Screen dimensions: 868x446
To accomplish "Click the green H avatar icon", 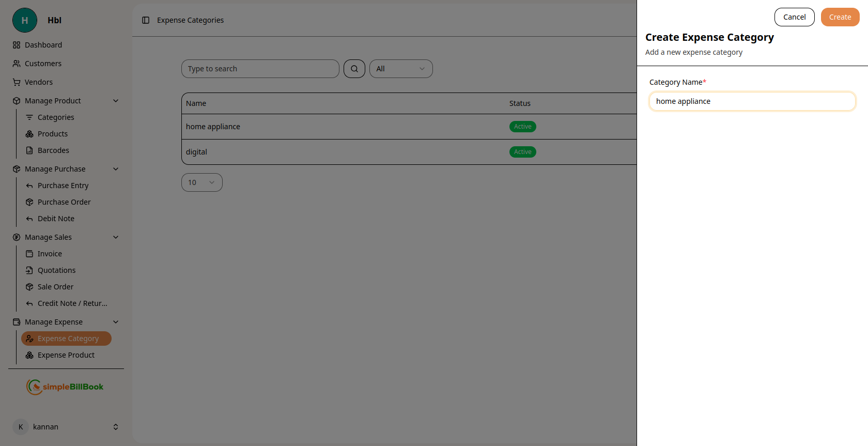I will (25, 20).
